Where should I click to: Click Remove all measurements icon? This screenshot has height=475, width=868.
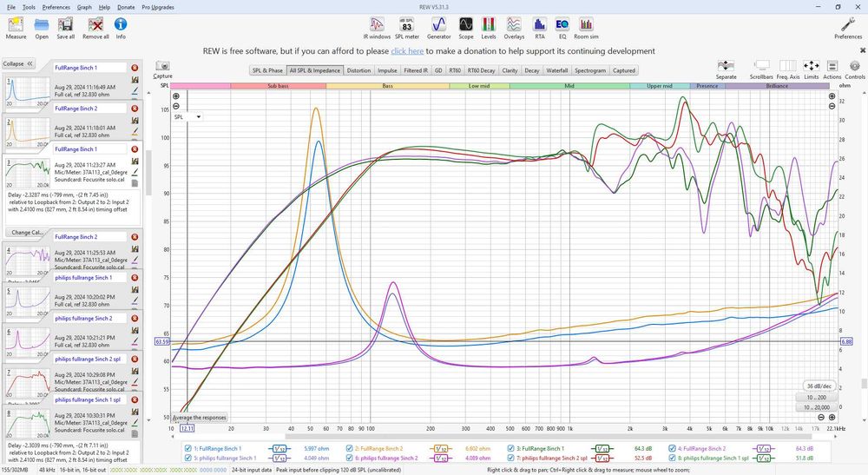(95, 28)
